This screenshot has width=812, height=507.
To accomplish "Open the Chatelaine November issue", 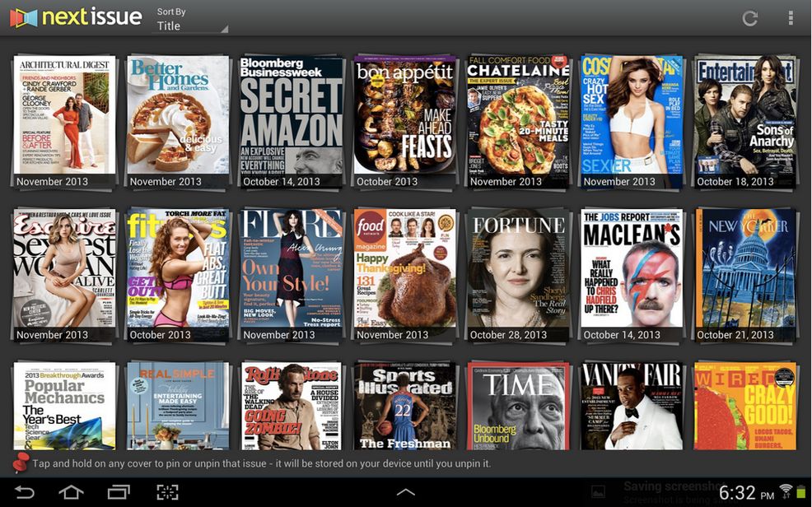I will point(518,122).
